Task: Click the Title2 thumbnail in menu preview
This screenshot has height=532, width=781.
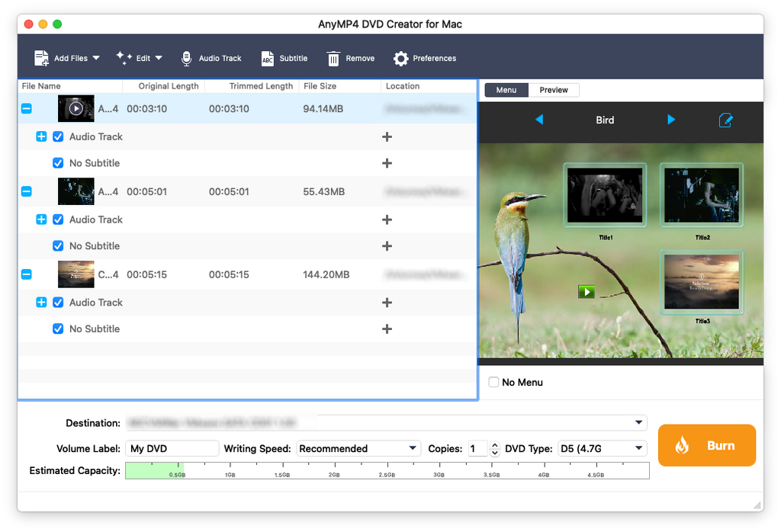Action: click(x=702, y=195)
